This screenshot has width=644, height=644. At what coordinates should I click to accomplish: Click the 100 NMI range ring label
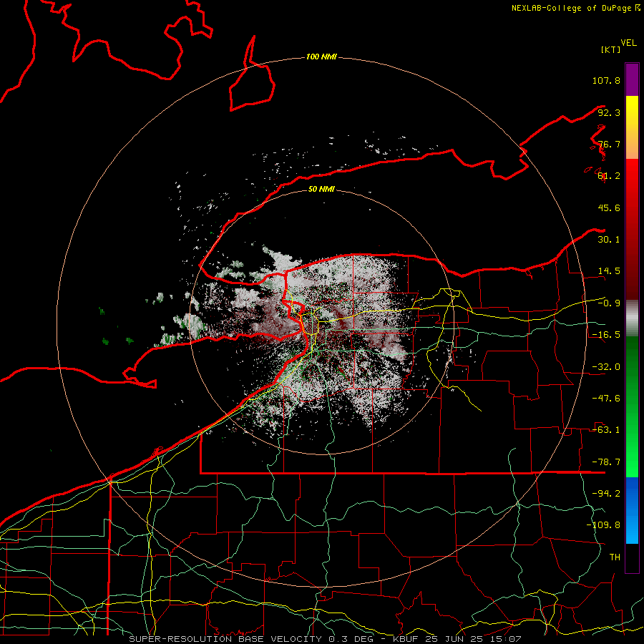[x=321, y=57]
